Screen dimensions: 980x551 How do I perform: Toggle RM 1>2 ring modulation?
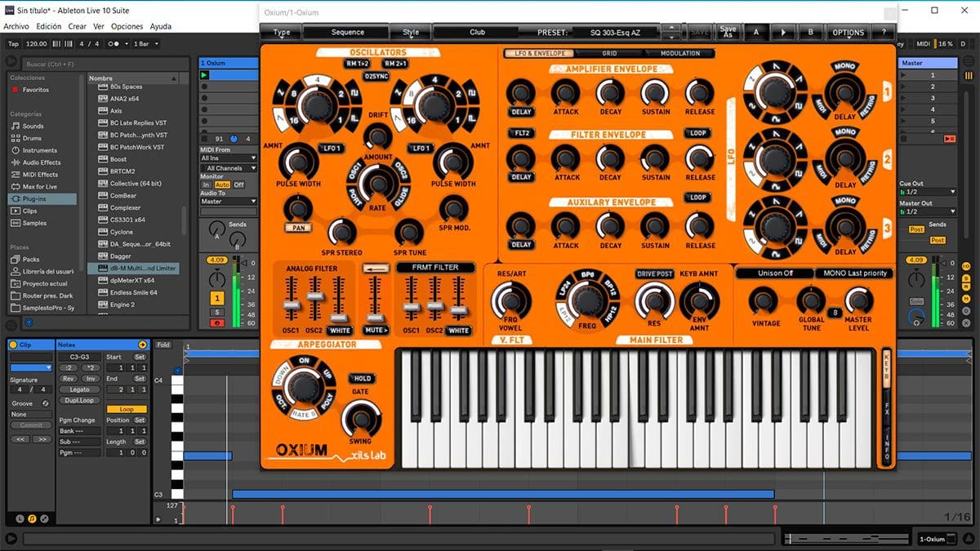point(357,63)
